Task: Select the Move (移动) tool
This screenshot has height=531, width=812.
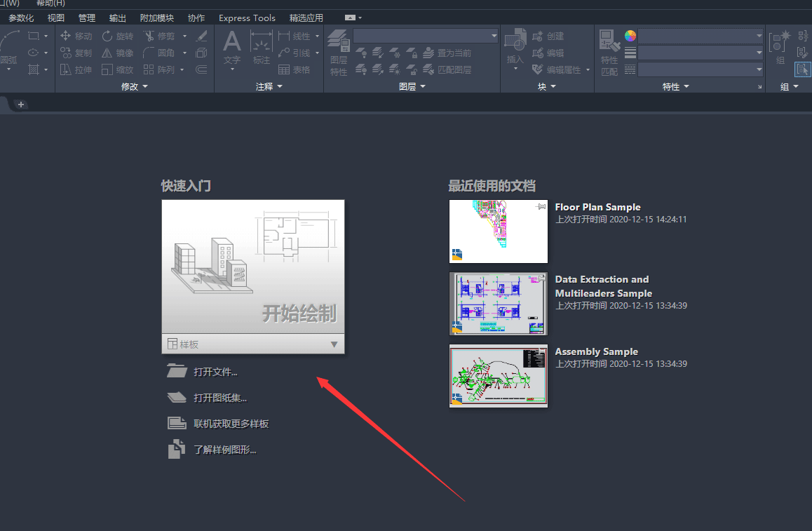Action: tap(76, 36)
